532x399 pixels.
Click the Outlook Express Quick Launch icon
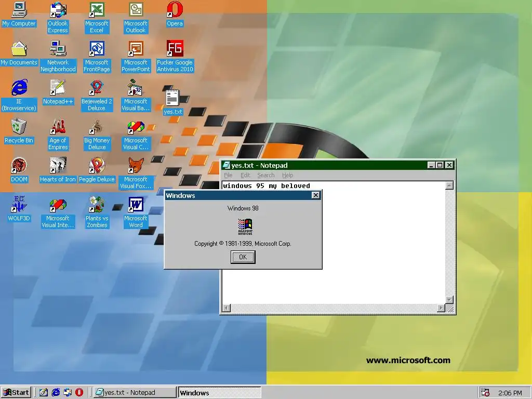click(x=68, y=393)
